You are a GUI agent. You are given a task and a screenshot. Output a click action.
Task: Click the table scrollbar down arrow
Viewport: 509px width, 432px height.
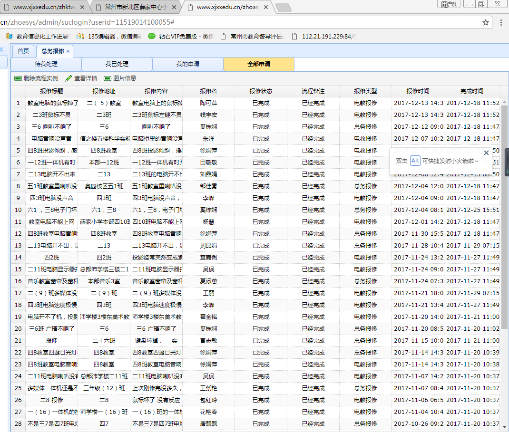(504, 427)
